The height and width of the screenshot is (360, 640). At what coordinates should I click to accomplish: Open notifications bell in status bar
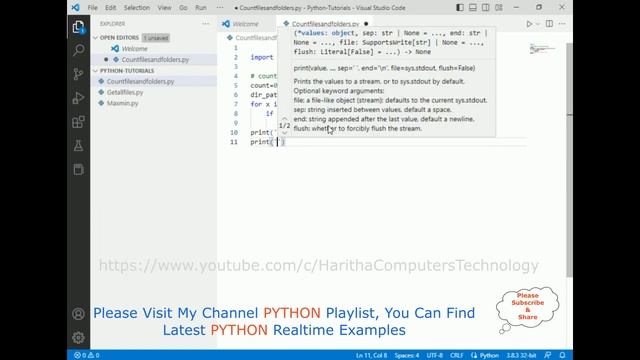pos(562,355)
